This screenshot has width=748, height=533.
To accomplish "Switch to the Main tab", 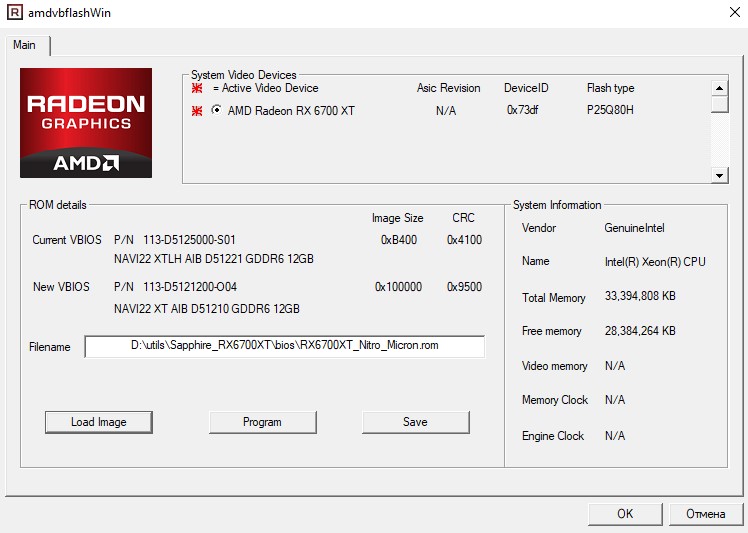I will click(x=24, y=45).
